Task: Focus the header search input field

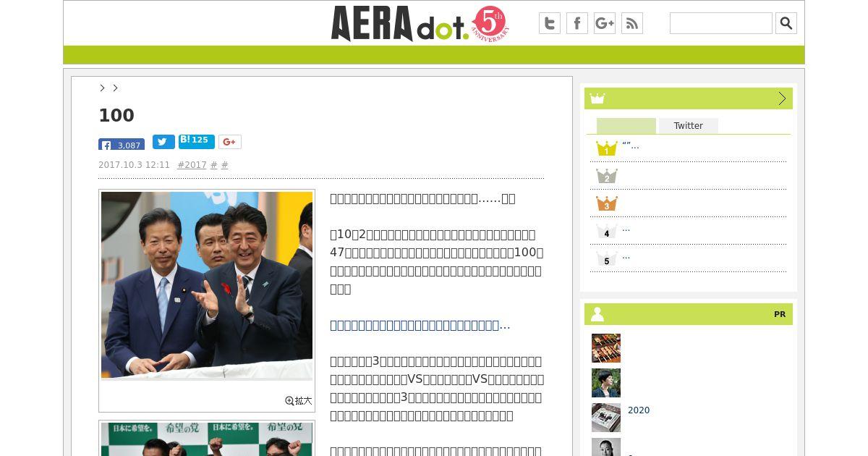Action: tap(721, 23)
